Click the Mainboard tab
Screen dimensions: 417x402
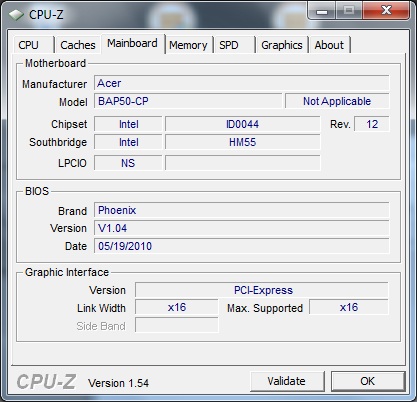(x=133, y=43)
